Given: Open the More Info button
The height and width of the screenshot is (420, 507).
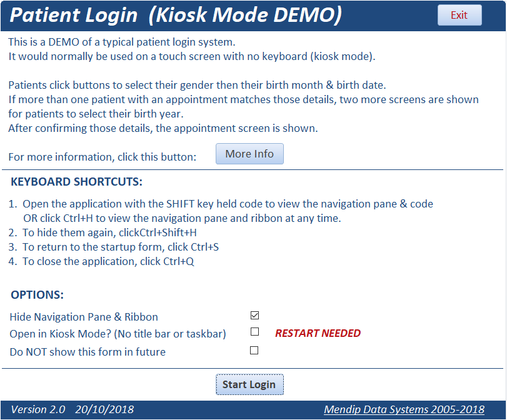Looking at the screenshot, I should [249, 154].
